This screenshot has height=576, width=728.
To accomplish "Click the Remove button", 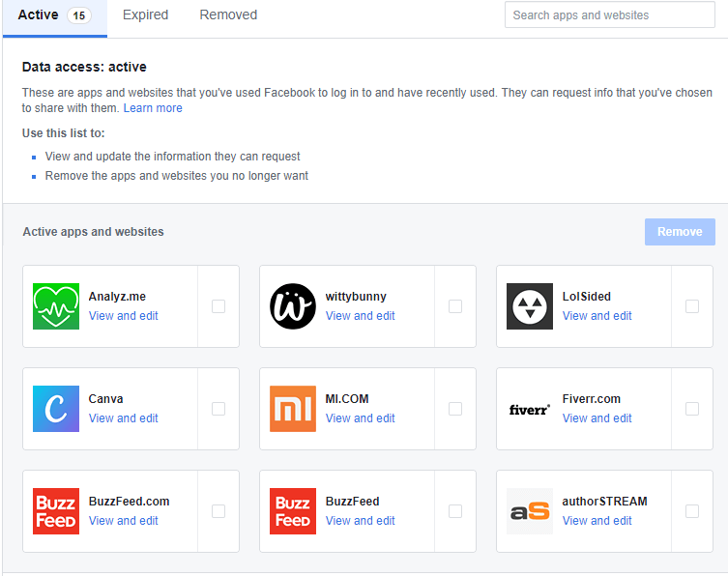I will tap(680, 232).
